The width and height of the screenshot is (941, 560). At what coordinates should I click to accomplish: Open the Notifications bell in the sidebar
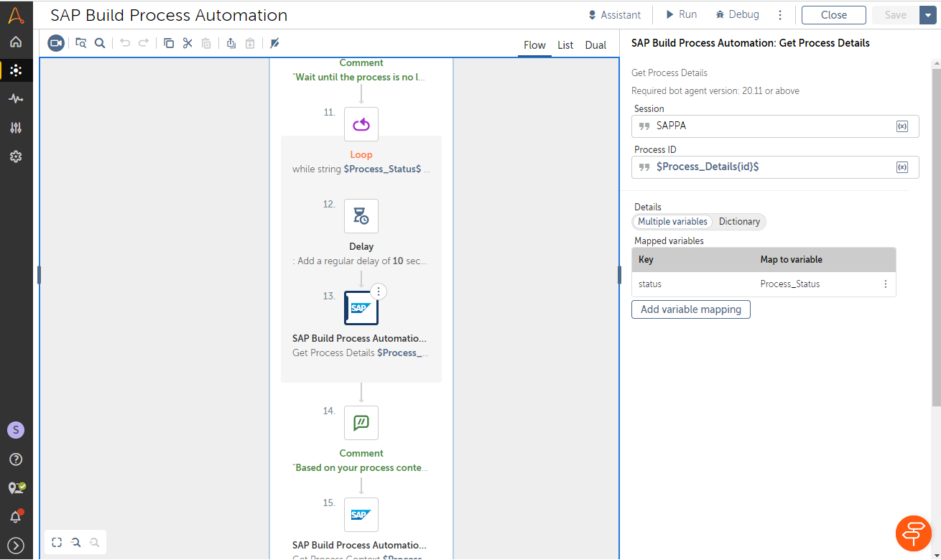(16, 516)
